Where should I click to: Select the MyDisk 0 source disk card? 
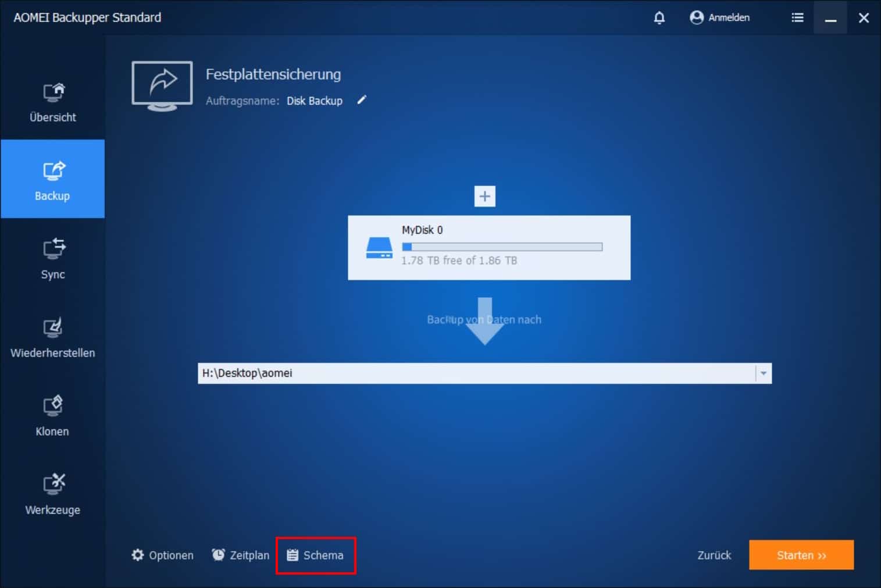[489, 248]
